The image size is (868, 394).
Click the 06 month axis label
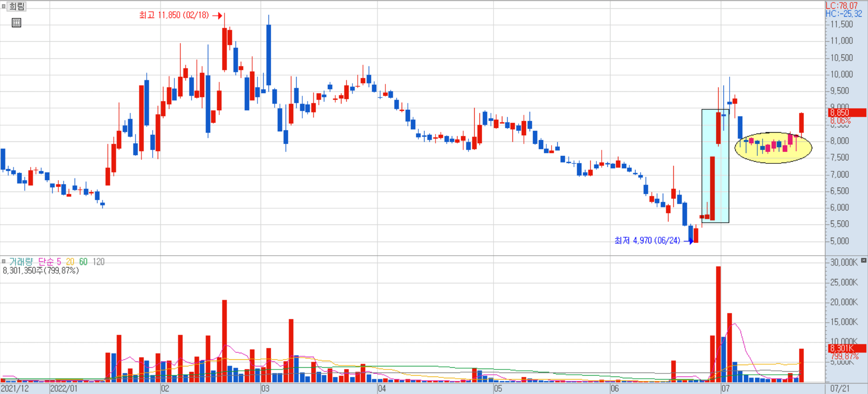(614, 389)
